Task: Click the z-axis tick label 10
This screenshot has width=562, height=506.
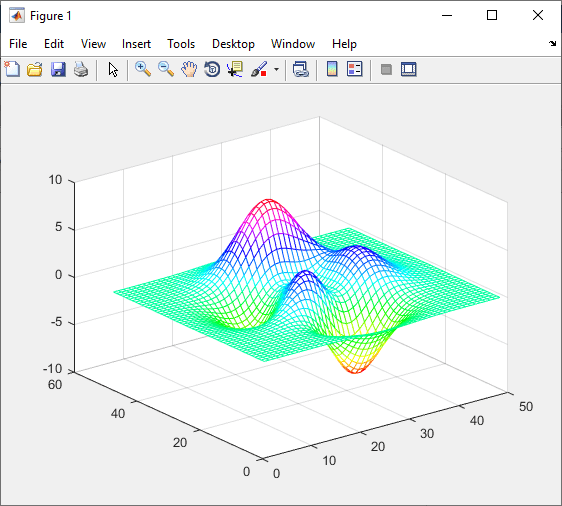Action: point(56,180)
